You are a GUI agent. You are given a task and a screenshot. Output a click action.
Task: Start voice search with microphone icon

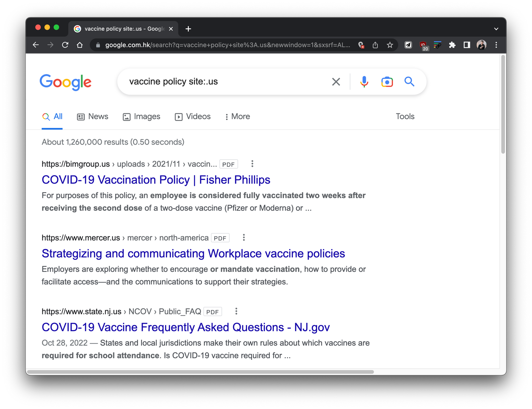pyautogui.click(x=364, y=82)
